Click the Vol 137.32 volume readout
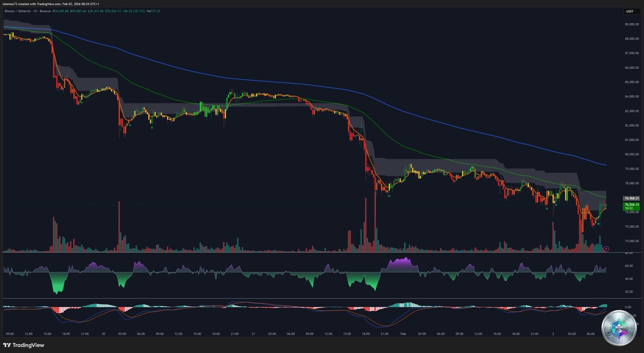Screen dimensions: 644x353 click(153, 11)
